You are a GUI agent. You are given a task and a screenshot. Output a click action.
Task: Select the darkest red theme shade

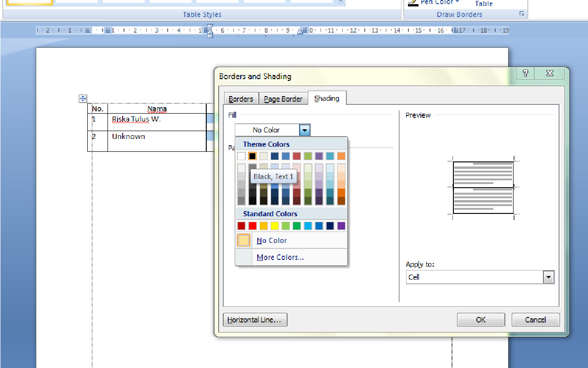click(297, 201)
